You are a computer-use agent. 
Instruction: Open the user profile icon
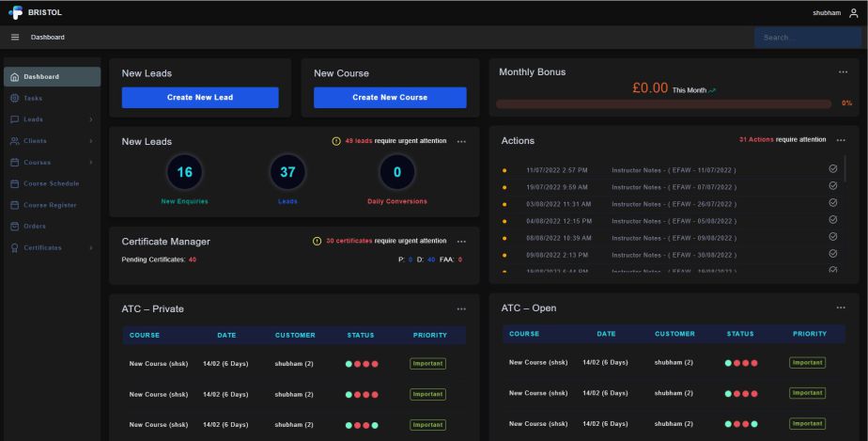click(x=854, y=13)
